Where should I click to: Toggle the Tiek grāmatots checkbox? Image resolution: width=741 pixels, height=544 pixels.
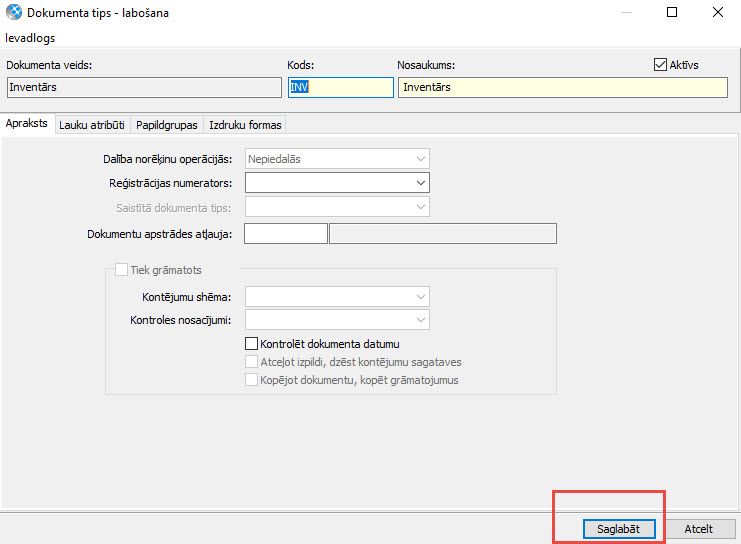[121, 270]
